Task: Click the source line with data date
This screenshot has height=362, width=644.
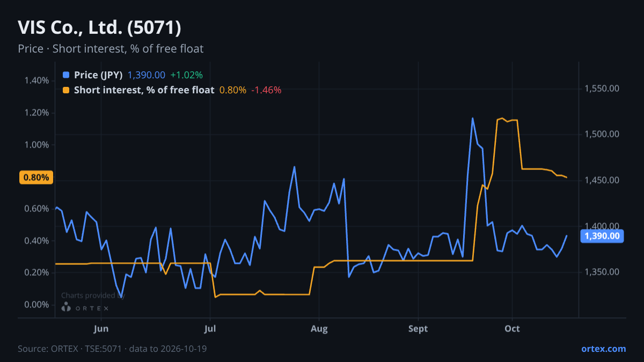Action: pyautogui.click(x=112, y=349)
